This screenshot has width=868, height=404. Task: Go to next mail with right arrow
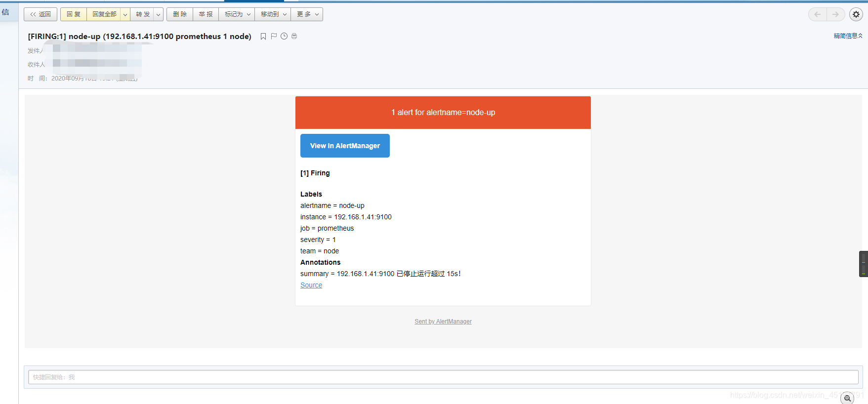click(835, 14)
